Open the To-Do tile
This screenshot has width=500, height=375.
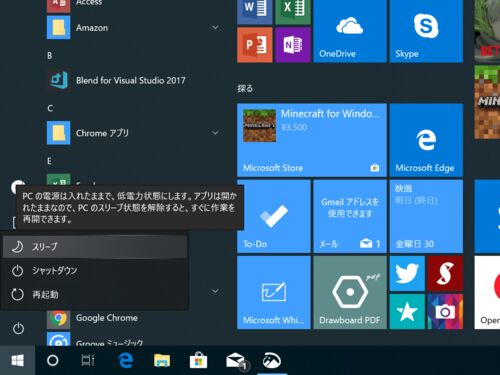click(274, 216)
